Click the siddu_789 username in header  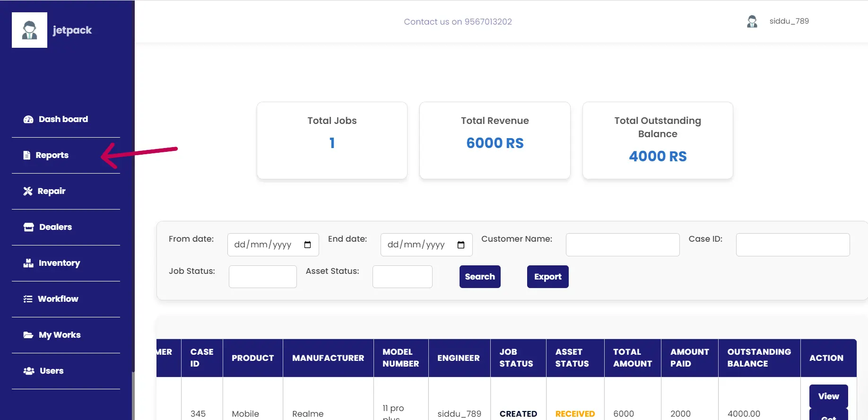789,21
